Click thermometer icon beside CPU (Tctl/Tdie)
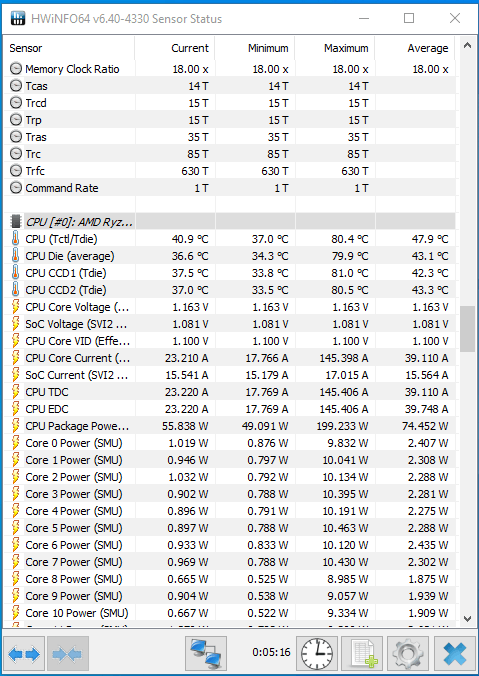The height and width of the screenshot is (676, 479). pyautogui.click(x=16, y=238)
